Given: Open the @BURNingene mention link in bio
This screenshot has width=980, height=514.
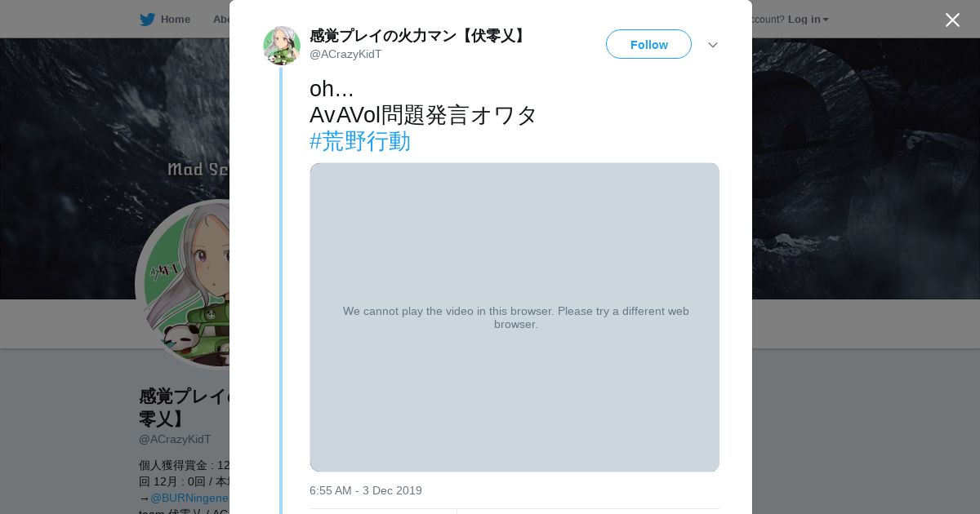Looking at the screenshot, I should pos(189,498).
